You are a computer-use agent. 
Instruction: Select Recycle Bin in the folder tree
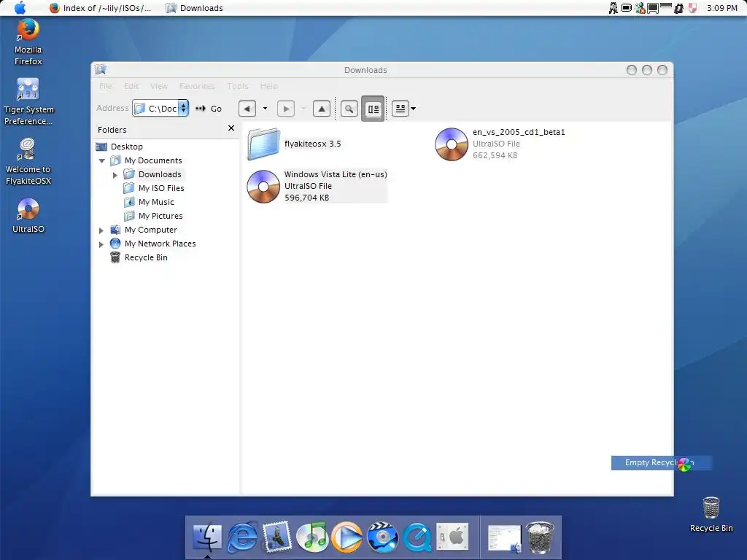pos(146,257)
